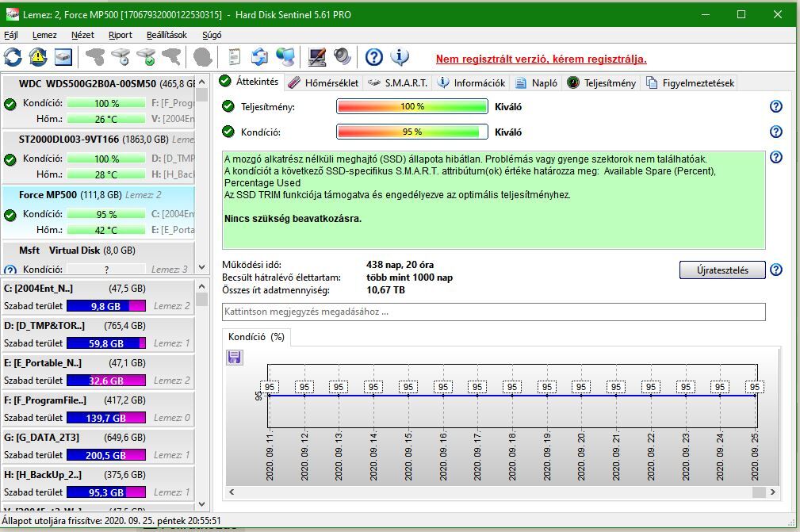Click the floppy save icon above the chart

click(x=235, y=357)
